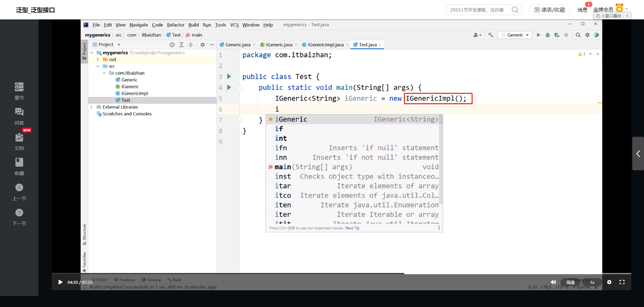
Task: Open the completion popup options menu dots
Action: pyautogui.click(x=439, y=228)
